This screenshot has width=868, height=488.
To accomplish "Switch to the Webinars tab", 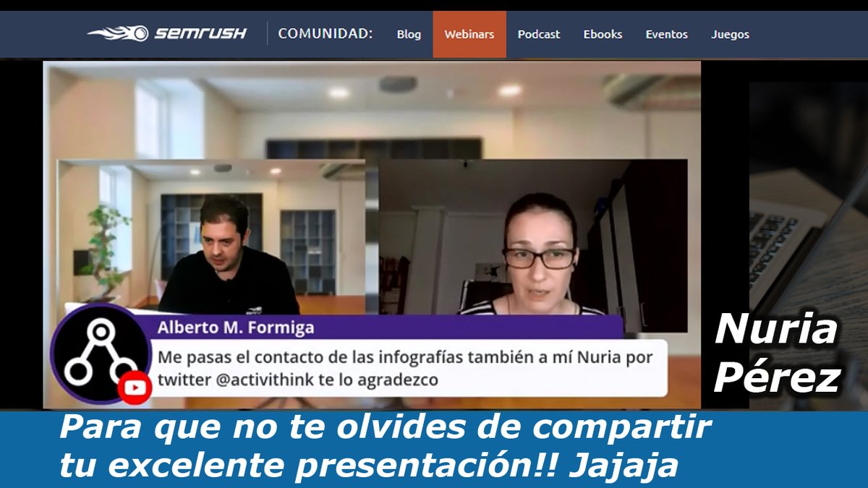I will (469, 33).
